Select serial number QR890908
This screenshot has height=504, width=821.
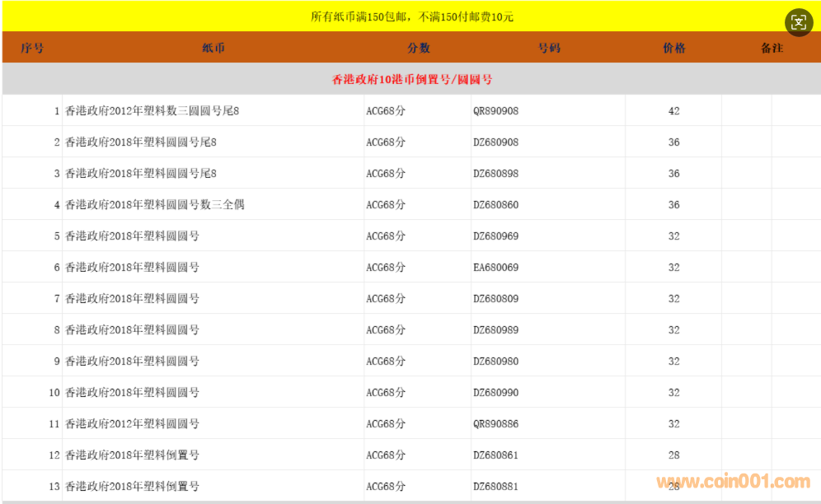pos(495,111)
